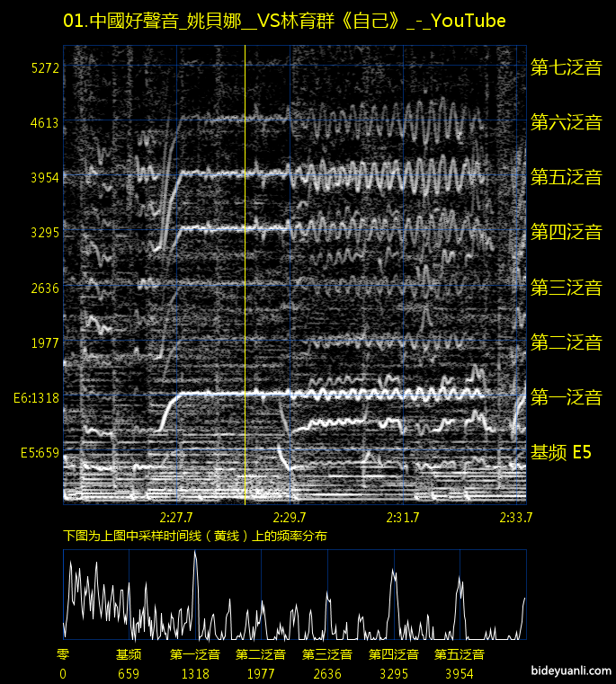This screenshot has width=616, height=684.
Task: Select the 第七泛音 label beside the spectrogram
Action: tap(566, 67)
